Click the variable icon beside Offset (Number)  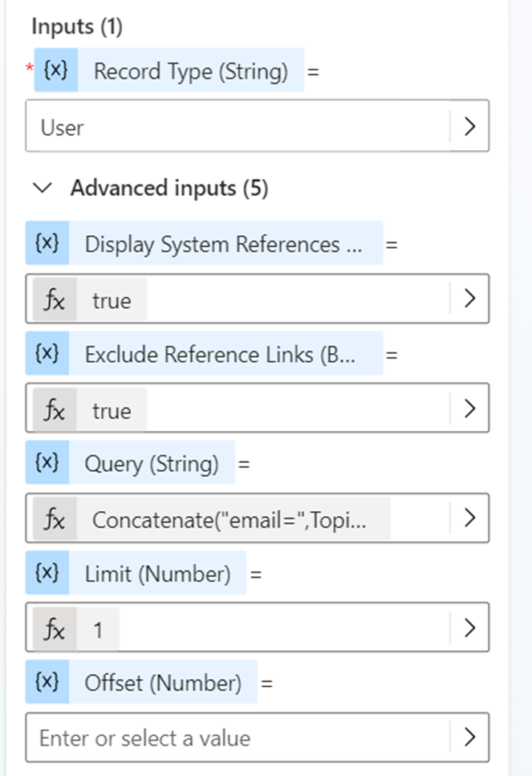coord(47,683)
